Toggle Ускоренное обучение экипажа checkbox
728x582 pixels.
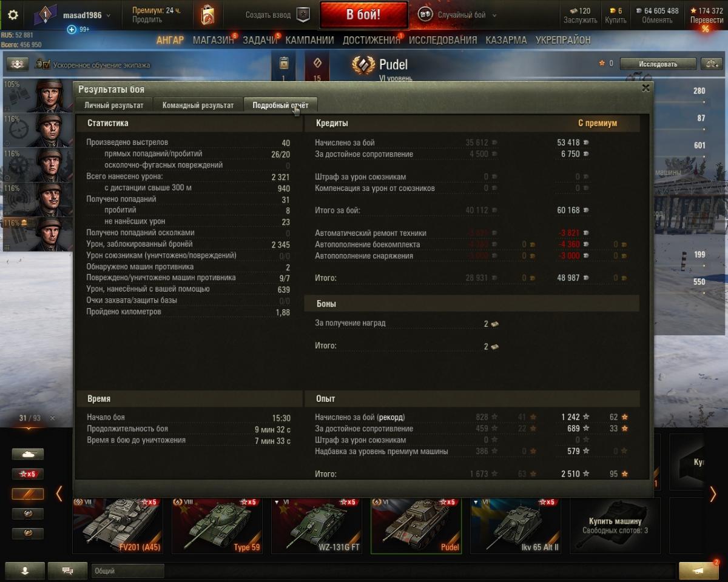click(46, 64)
